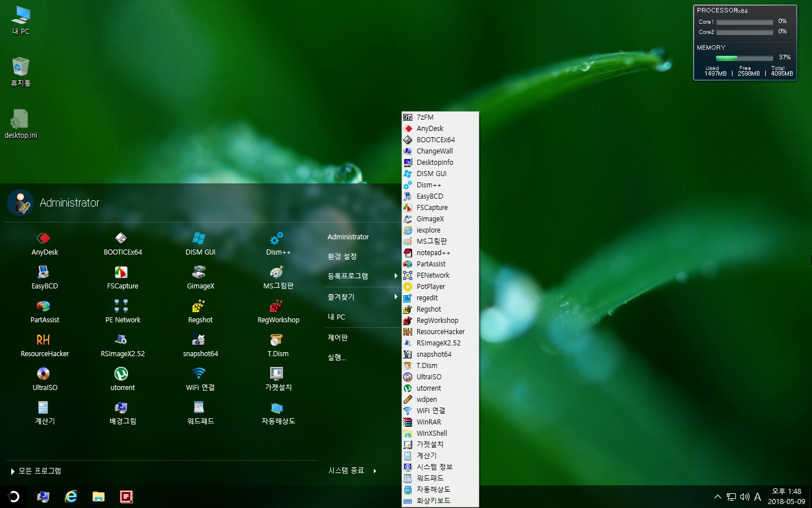Open utorrent start menu tile
Screen dimensions: 812x508
tap(122, 379)
